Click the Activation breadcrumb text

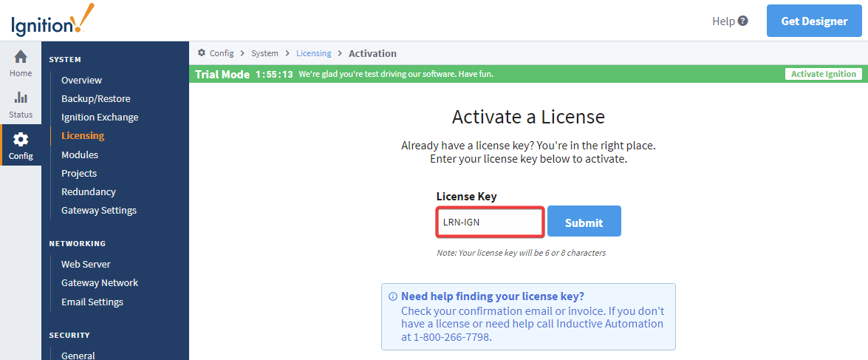pyautogui.click(x=372, y=54)
